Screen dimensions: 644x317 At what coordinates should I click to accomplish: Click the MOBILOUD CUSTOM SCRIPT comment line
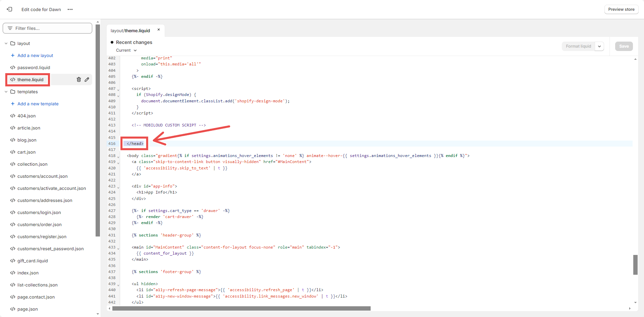coord(169,125)
